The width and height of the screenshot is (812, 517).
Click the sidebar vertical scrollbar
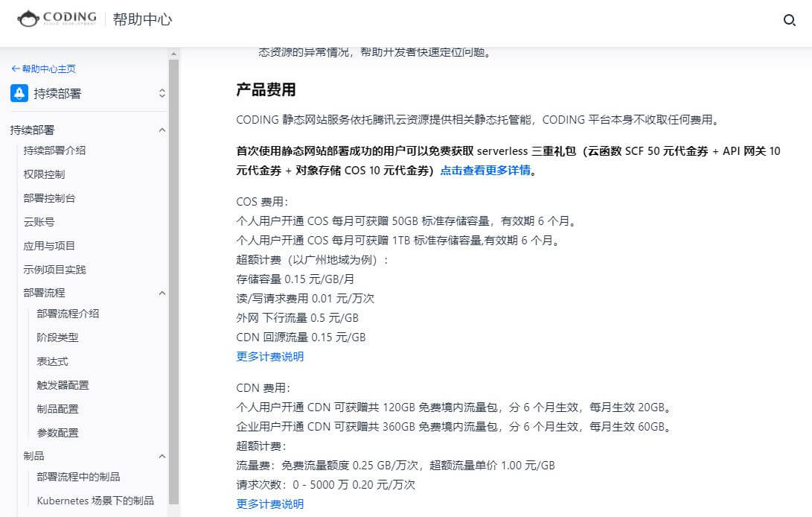[x=173, y=283]
